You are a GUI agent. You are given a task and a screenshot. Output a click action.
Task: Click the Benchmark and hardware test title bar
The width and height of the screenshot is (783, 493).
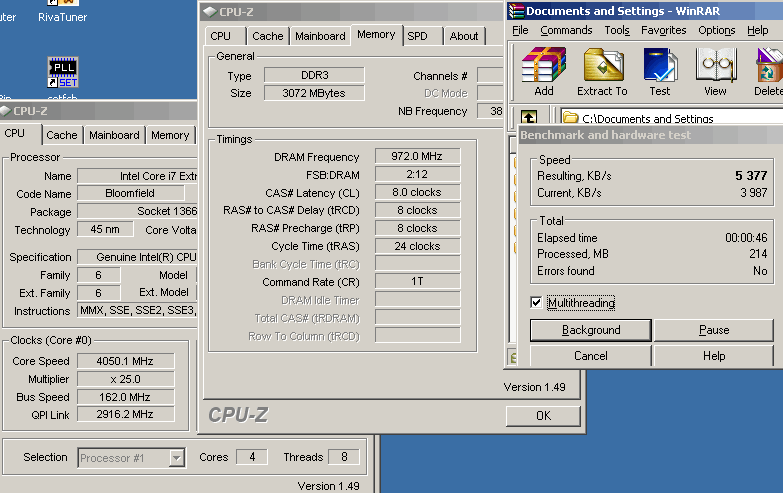[651, 135]
